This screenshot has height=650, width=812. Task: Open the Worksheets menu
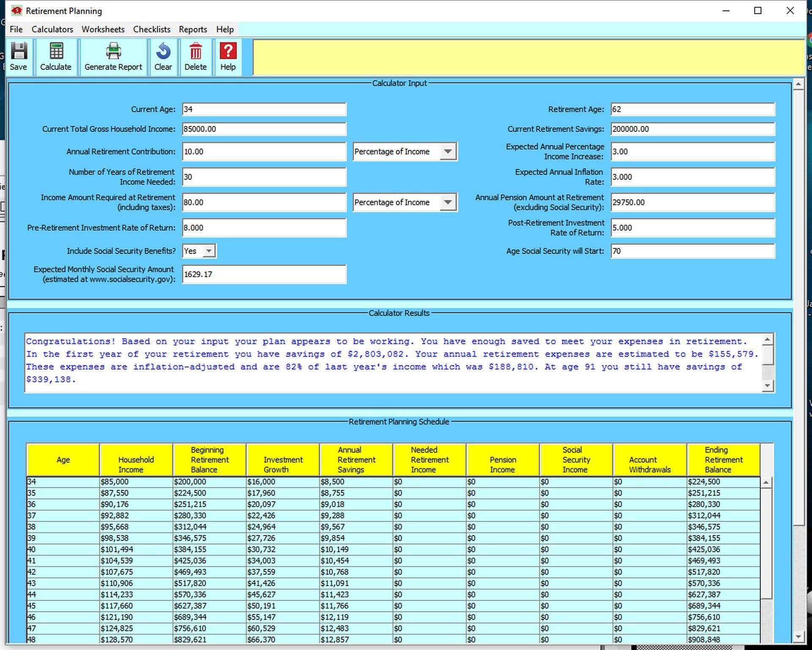pos(103,29)
